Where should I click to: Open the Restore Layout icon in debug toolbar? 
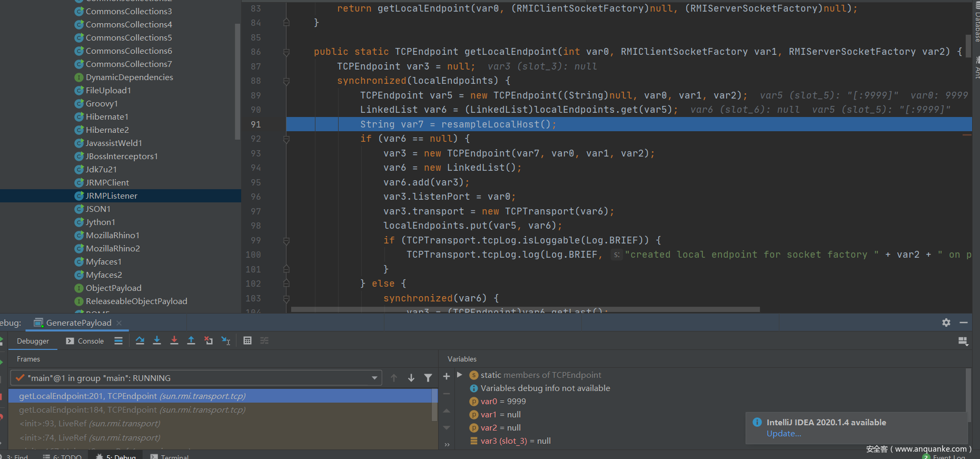click(963, 341)
